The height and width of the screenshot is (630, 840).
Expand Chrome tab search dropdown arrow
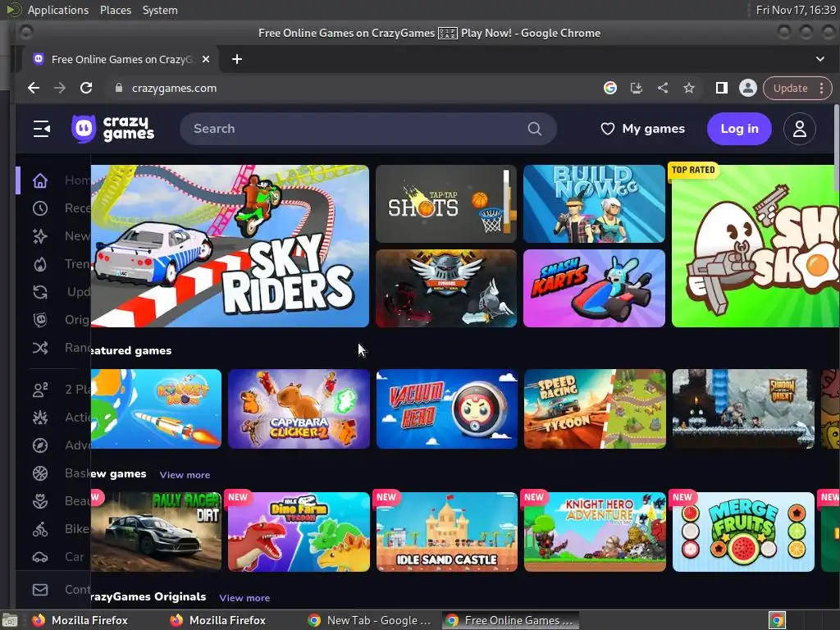pyautogui.click(x=820, y=59)
